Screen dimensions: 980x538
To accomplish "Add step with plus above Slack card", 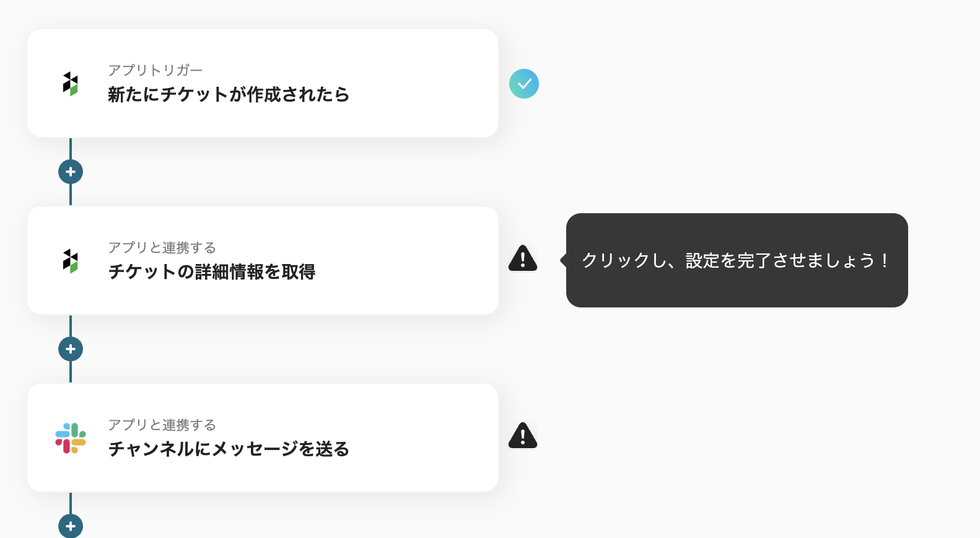I will click(71, 349).
